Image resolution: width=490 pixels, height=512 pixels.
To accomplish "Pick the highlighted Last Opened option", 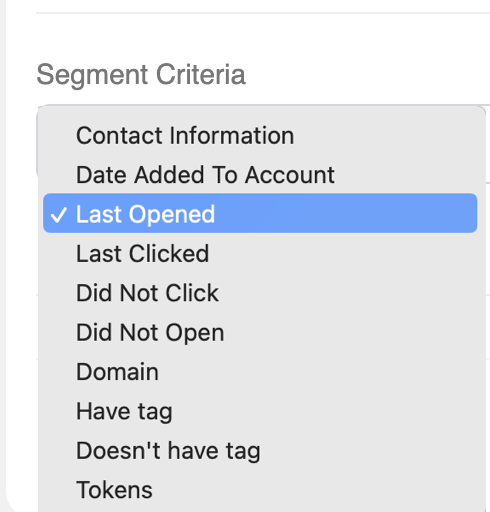I will point(260,213).
